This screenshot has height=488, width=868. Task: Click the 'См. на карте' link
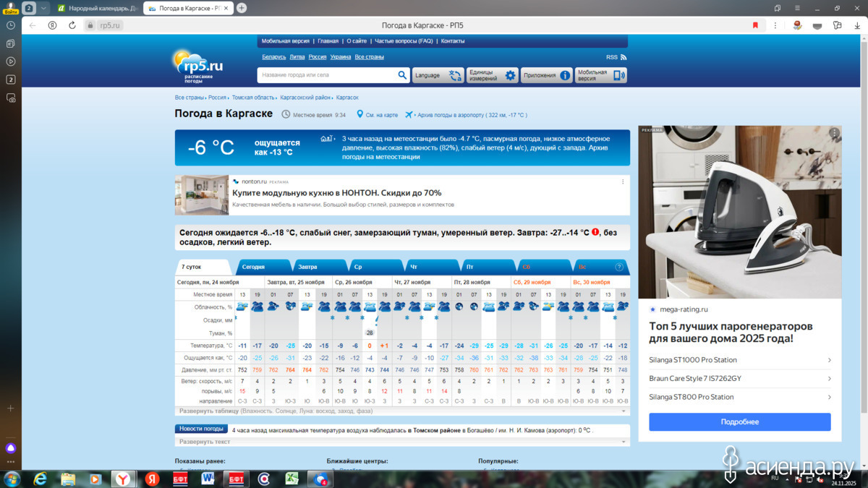[381, 115]
